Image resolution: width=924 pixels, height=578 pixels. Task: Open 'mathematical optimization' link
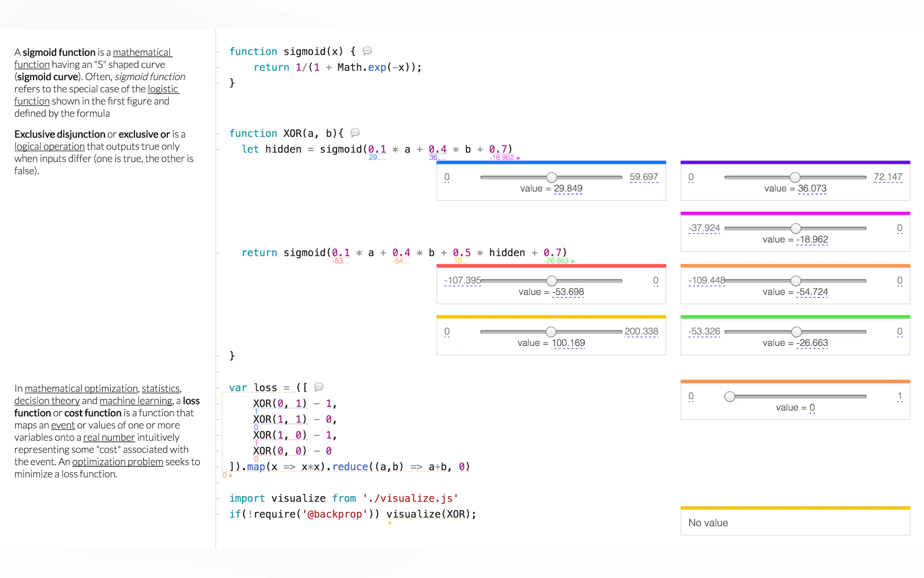(x=81, y=388)
